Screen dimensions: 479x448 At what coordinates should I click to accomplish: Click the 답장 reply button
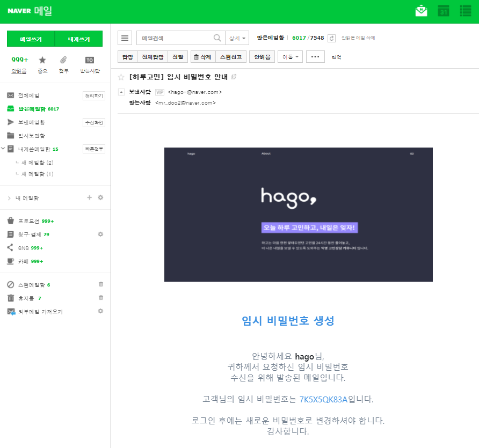click(128, 57)
